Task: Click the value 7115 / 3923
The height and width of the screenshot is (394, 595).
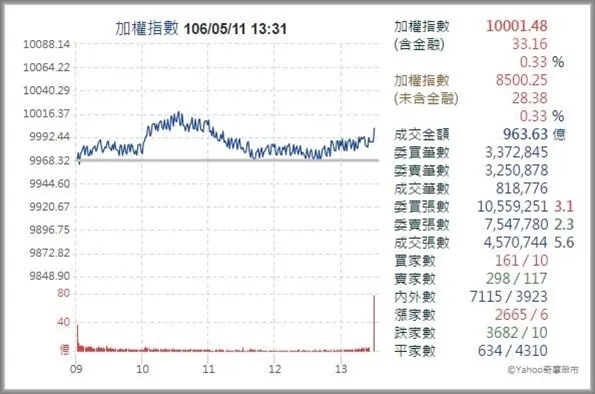Action: pyautogui.click(x=509, y=297)
